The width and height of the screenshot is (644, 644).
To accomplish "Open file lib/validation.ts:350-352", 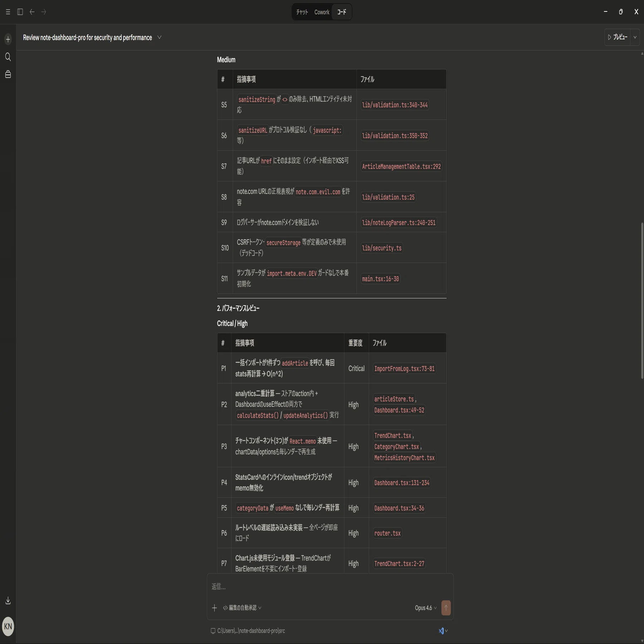I will pos(395,136).
